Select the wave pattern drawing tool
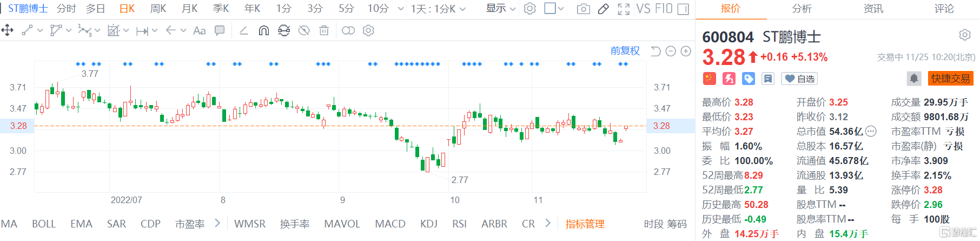 pyautogui.click(x=84, y=30)
